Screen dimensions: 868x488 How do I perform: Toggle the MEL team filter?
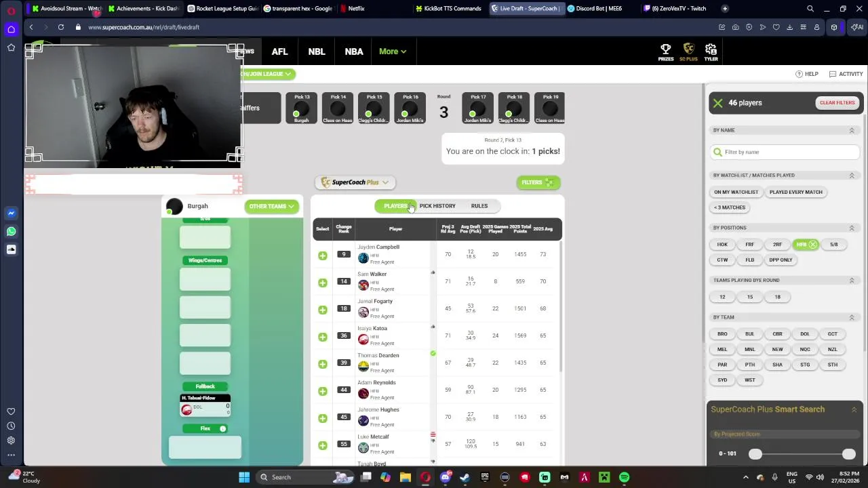pyautogui.click(x=722, y=350)
